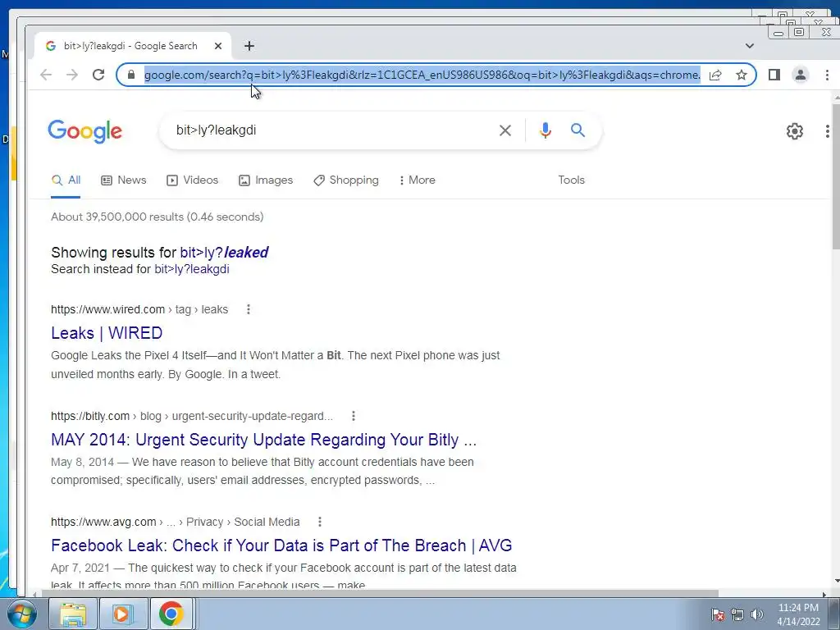This screenshot has height=630, width=840.
Task: Click the bit>ly?leaked suggestion link
Action: pyautogui.click(x=224, y=253)
